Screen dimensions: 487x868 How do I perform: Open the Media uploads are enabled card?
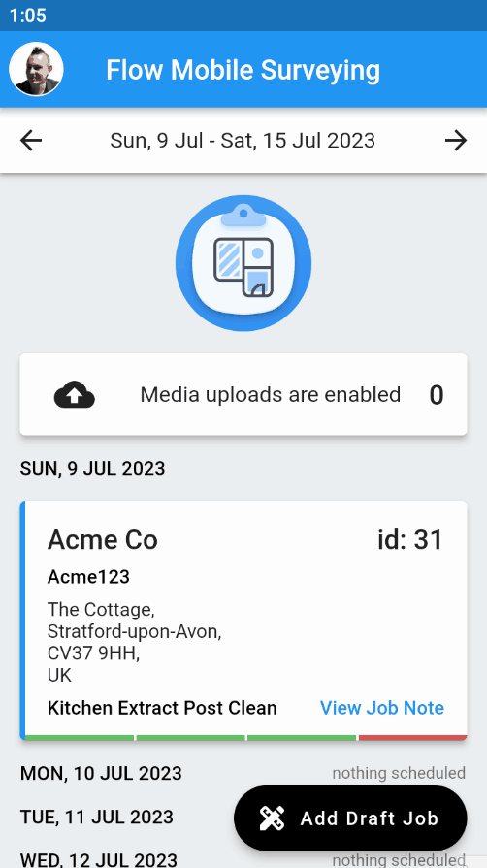click(x=243, y=395)
